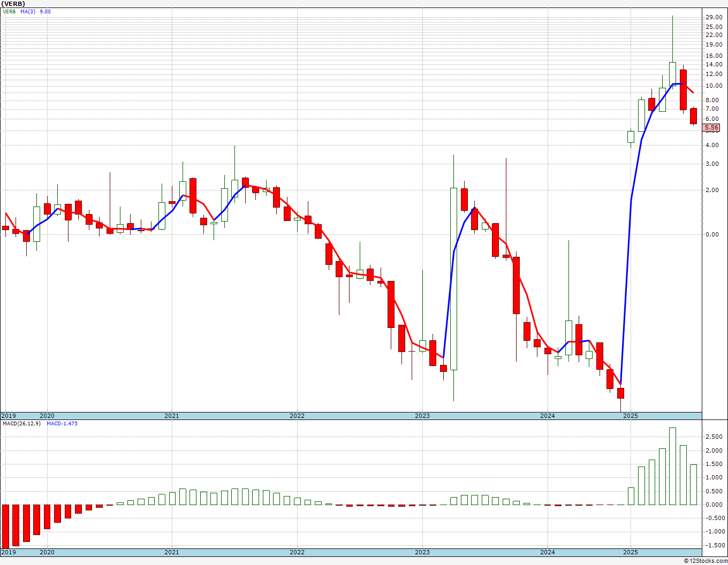Viewport: 728px width, 565px height.
Task: Click 2020 on the MACD panel time axis
Action: (47, 552)
